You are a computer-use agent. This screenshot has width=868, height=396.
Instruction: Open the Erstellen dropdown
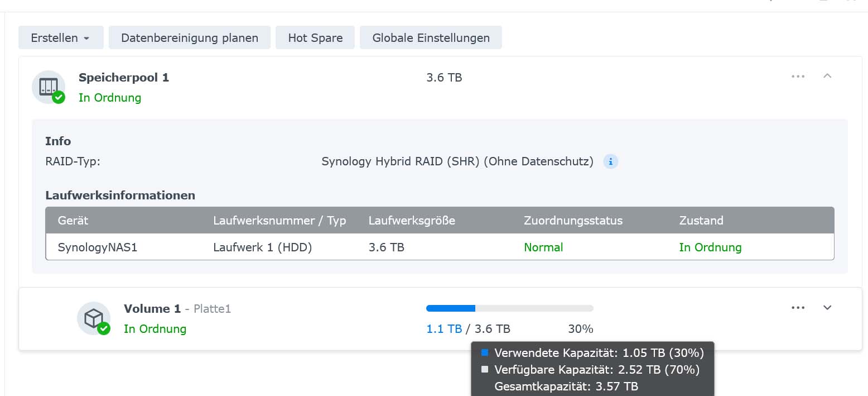point(61,37)
